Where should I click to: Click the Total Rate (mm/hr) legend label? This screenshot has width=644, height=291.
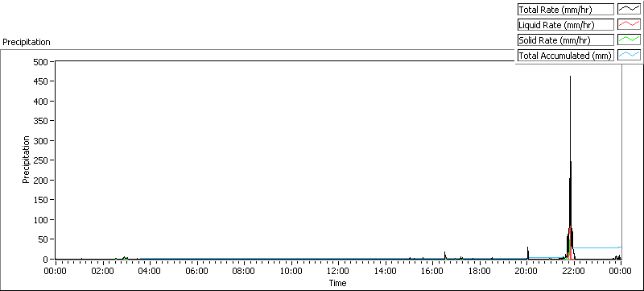click(566, 10)
